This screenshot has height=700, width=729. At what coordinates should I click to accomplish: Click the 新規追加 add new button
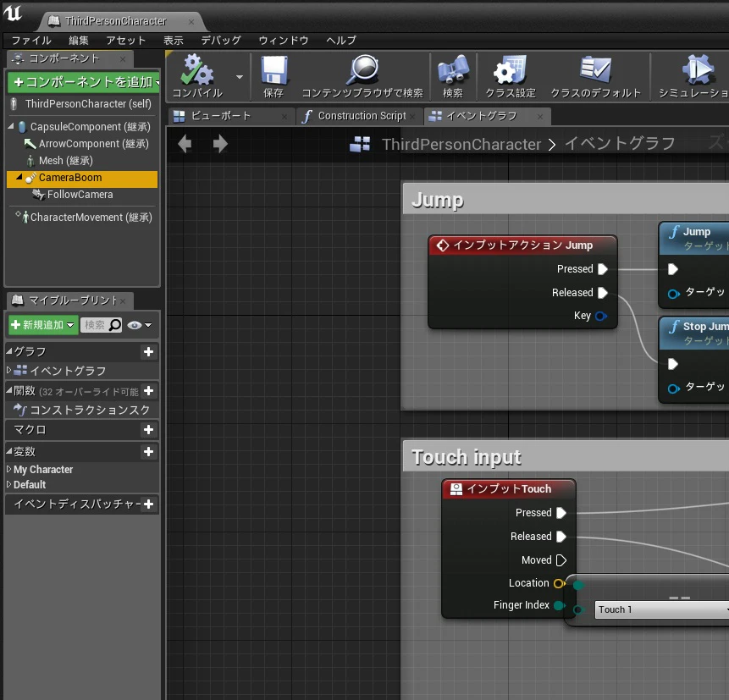pyautogui.click(x=42, y=325)
